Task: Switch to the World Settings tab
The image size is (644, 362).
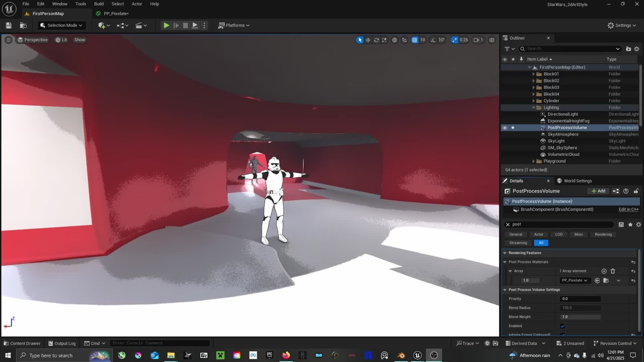Action: 578,181
